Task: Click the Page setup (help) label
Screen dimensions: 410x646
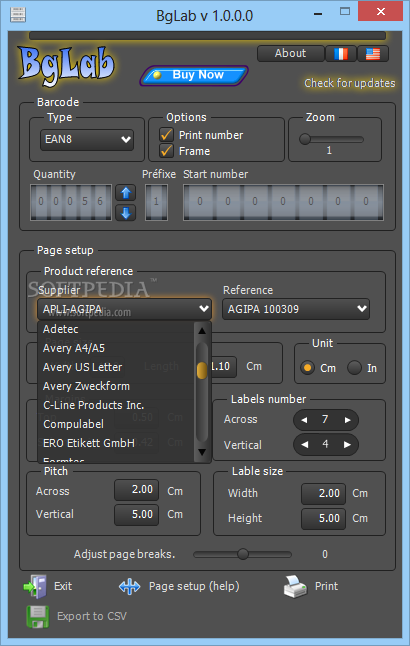Action: tap(194, 587)
